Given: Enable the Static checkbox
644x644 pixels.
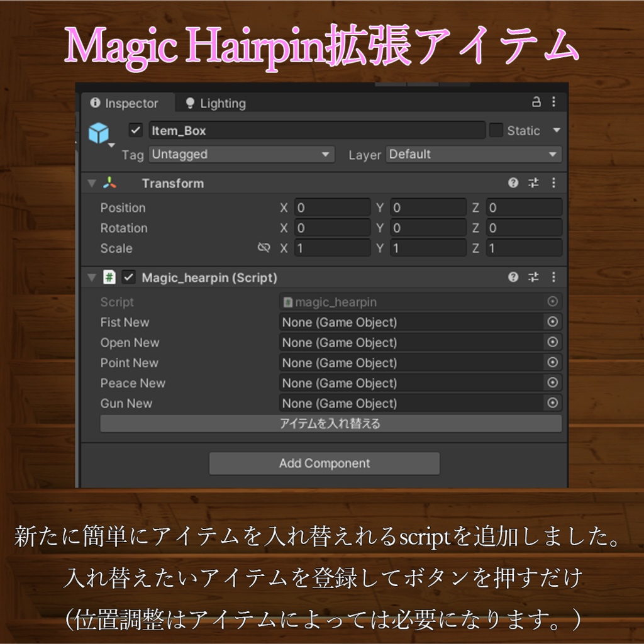Looking at the screenshot, I should tap(497, 130).
